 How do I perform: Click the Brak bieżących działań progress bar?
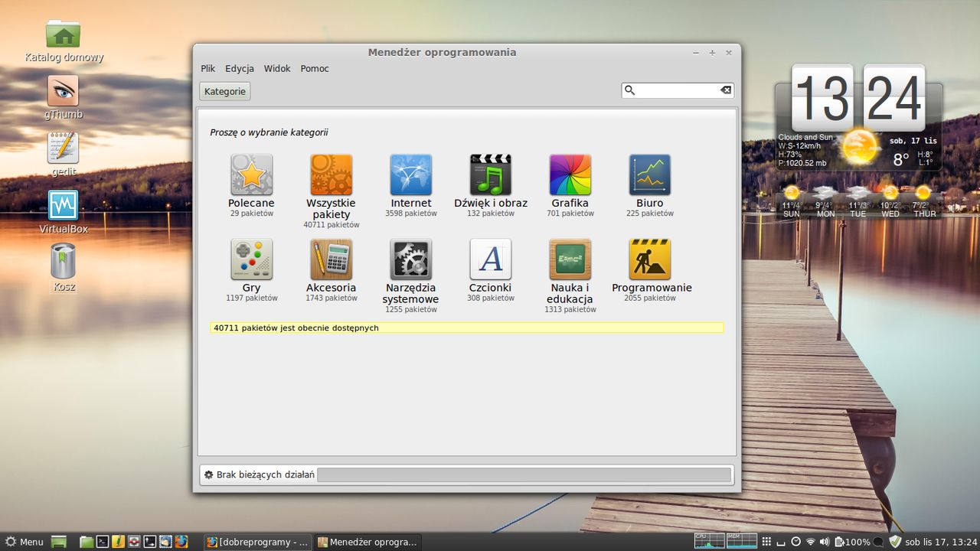(x=524, y=474)
